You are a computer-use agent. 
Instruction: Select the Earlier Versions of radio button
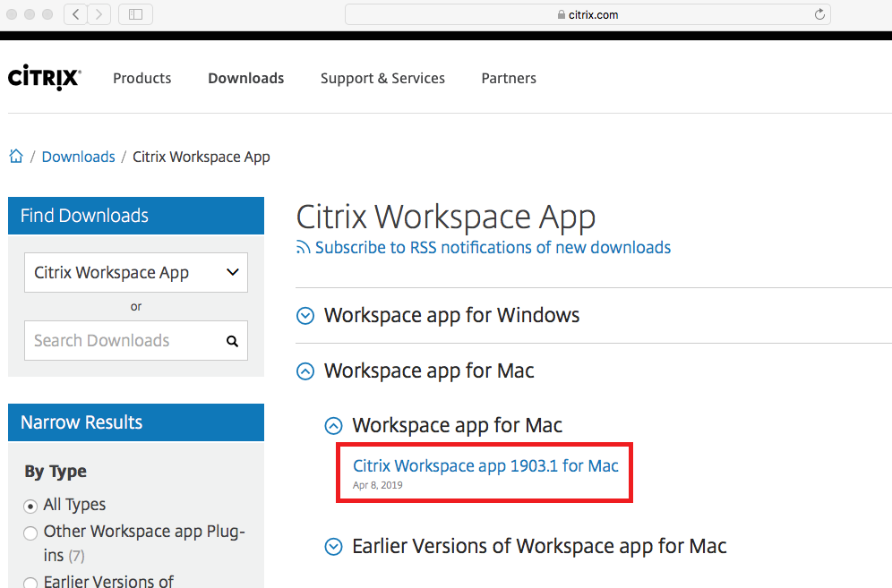30,583
